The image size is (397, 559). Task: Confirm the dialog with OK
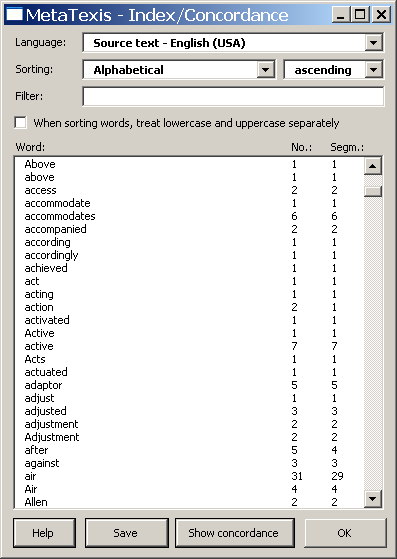pyautogui.click(x=345, y=533)
